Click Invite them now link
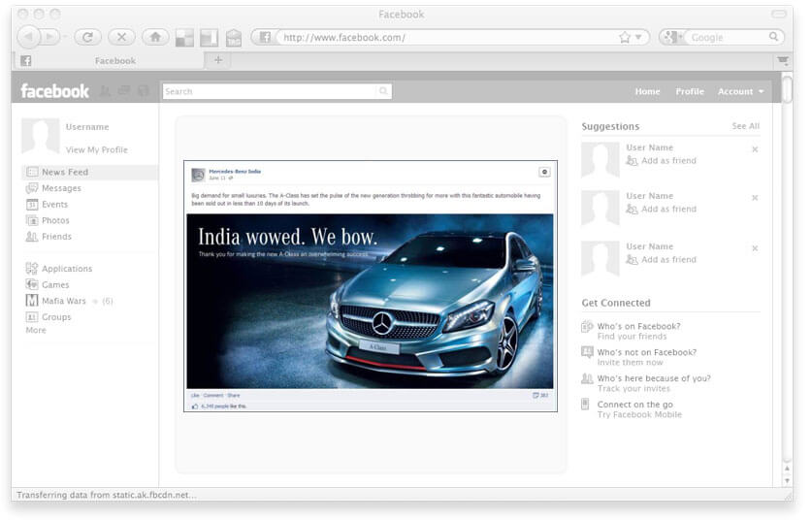This screenshot has width=812, height=520. pos(630,362)
